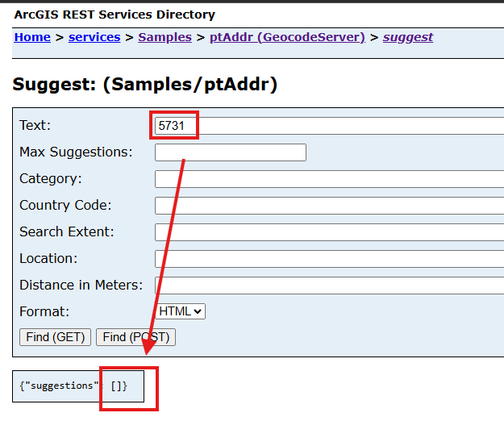Click the Suggest: (Samples/ptAddr) heading
The image size is (504, 442).
144,85
